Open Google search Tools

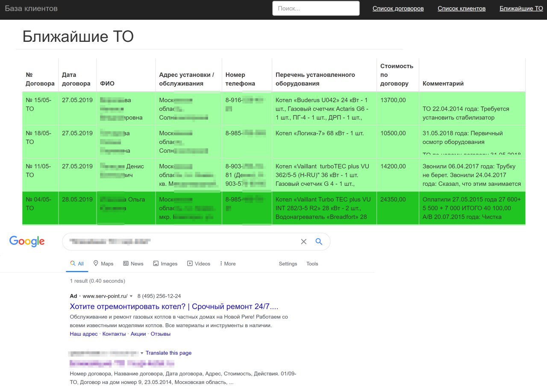click(312, 263)
